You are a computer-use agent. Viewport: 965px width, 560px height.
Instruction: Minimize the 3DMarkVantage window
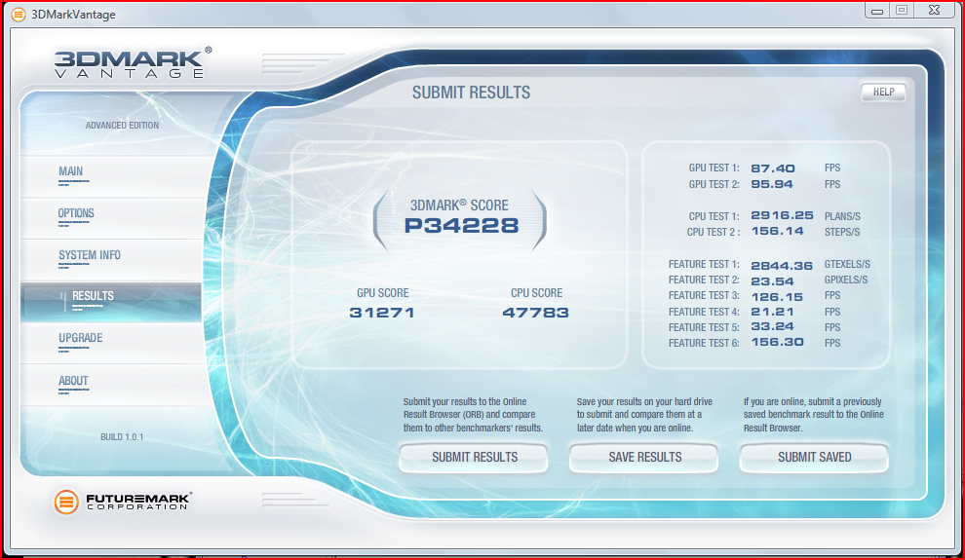coord(877,10)
